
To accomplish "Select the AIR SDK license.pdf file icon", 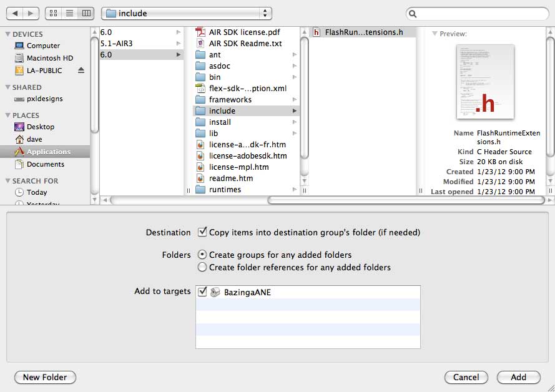I will point(200,32).
